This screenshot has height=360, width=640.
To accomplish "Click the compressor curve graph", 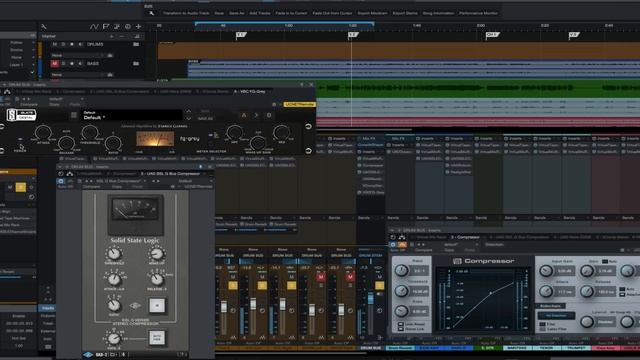I will (483, 300).
